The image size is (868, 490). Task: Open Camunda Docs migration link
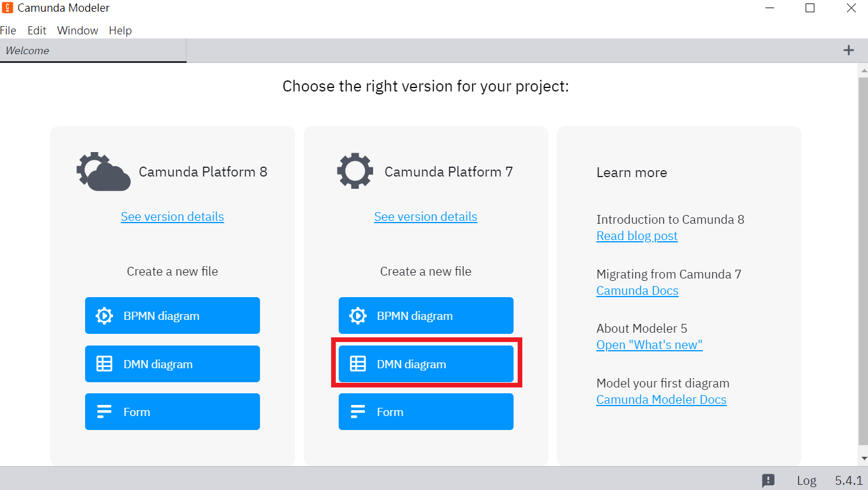pos(637,291)
